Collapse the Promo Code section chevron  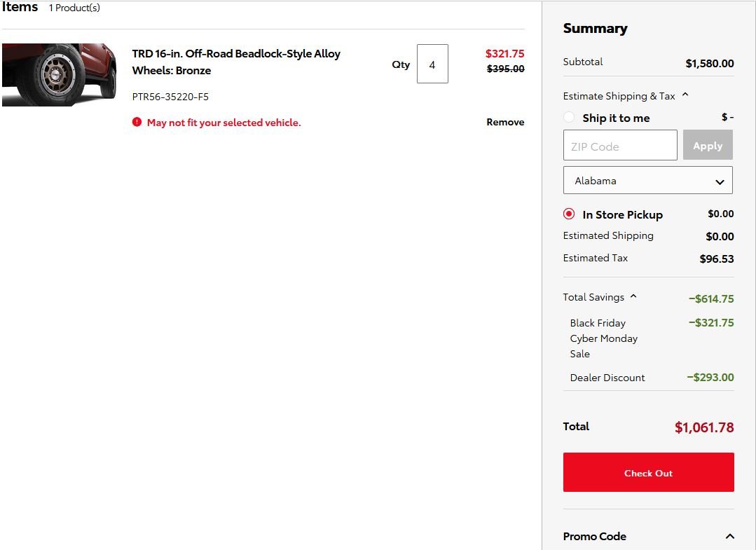(730, 536)
